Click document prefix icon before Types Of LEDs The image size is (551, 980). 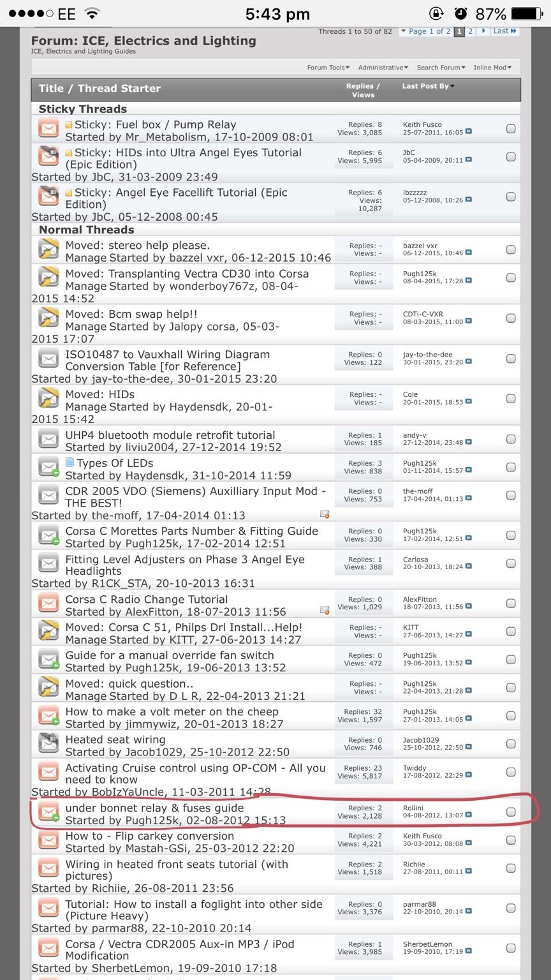point(70,463)
